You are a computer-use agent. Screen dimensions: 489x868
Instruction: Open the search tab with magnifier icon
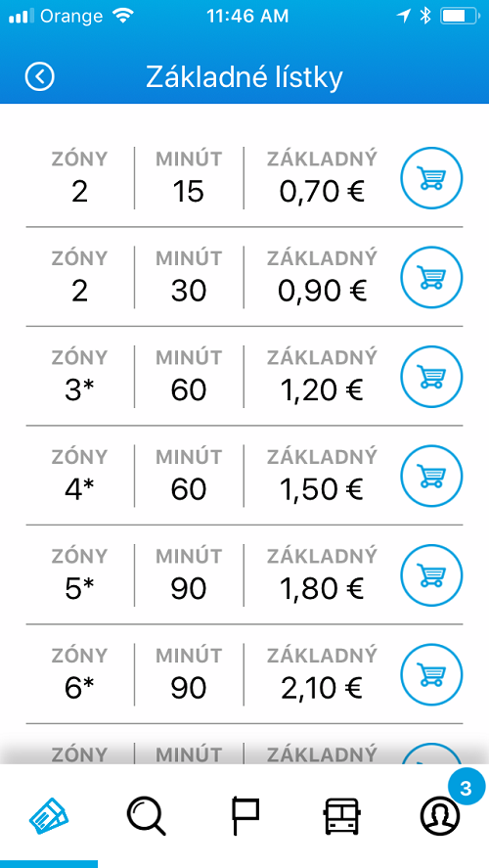click(x=147, y=816)
